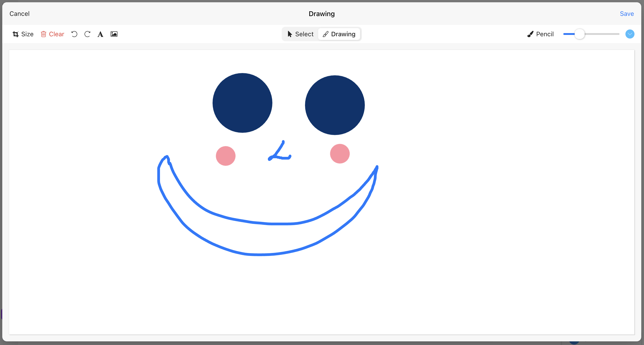Click the right pink cheek circle
This screenshot has height=345, width=644.
click(x=339, y=153)
